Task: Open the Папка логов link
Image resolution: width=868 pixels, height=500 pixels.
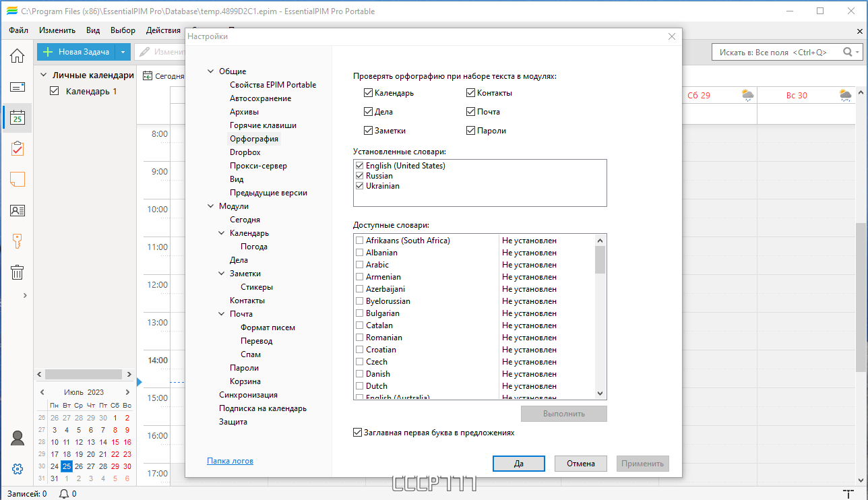Action: pyautogui.click(x=230, y=461)
